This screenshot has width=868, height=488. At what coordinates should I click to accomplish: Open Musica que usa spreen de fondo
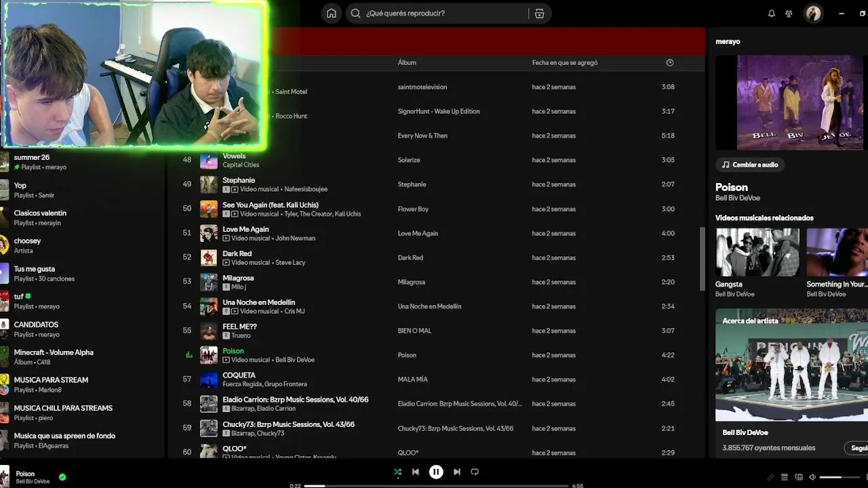(x=82, y=440)
